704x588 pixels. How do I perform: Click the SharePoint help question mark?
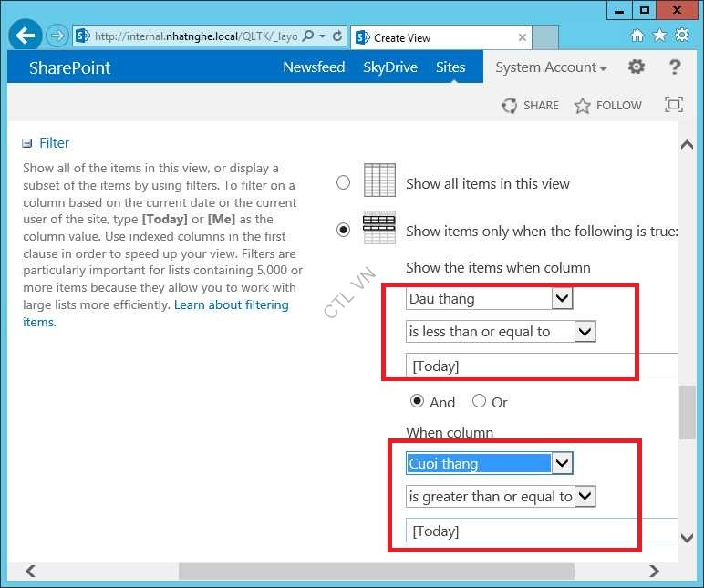click(x=675, y=67)
